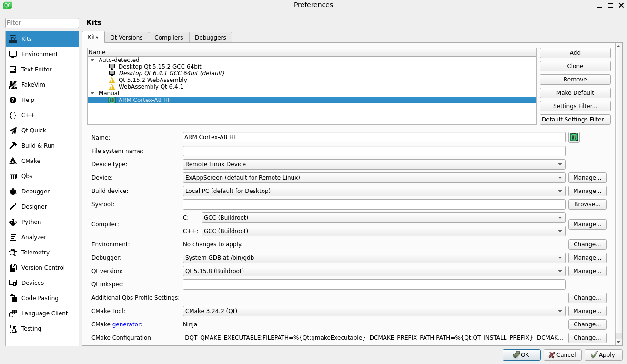Open the Build device dropdown
Viewport: 627px width, 364px height.
[374, 191]
